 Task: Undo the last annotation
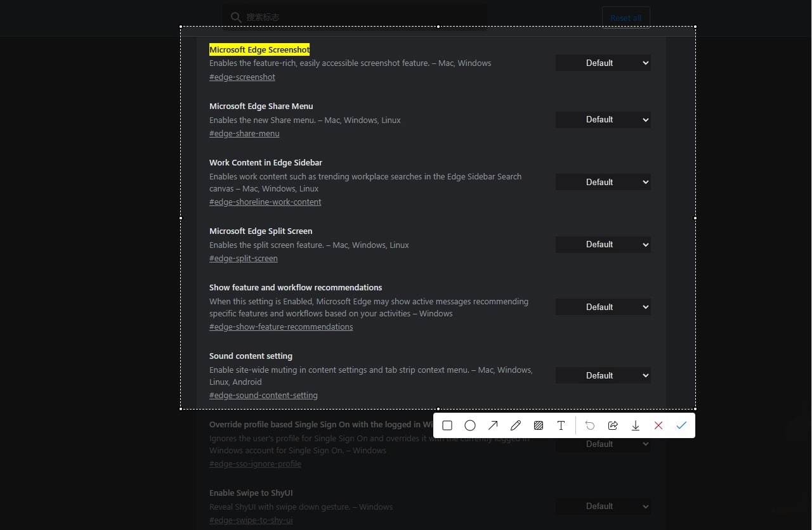click(x=590, y=425)
